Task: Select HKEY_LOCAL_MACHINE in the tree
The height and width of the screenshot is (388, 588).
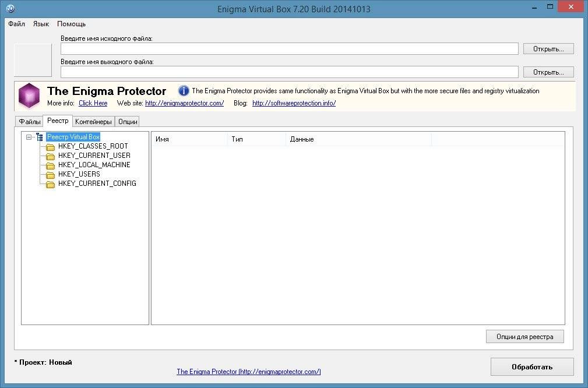Action: click(x=94, y=165)
